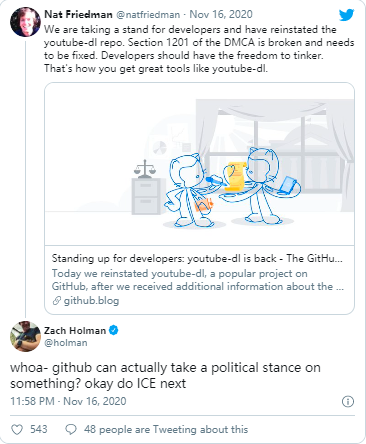Follow the github.blog domain link
366x444 pixels.
coord(91,301)
